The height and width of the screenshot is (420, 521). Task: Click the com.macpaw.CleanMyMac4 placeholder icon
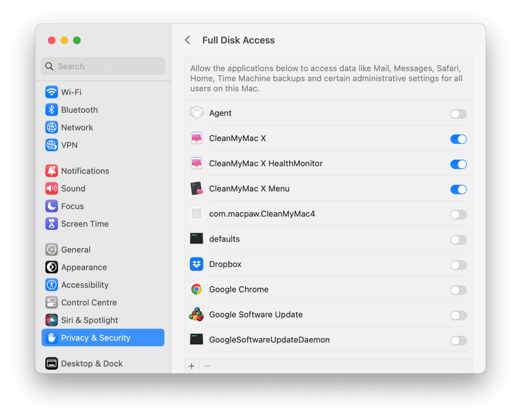[x=196, y=214]
